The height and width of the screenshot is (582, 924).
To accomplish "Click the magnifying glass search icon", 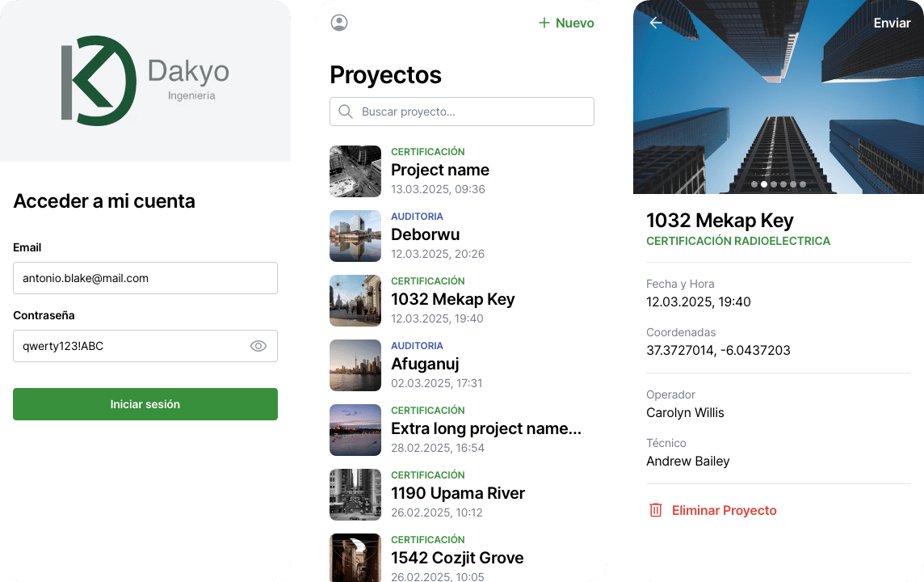I will pos(346,112).
